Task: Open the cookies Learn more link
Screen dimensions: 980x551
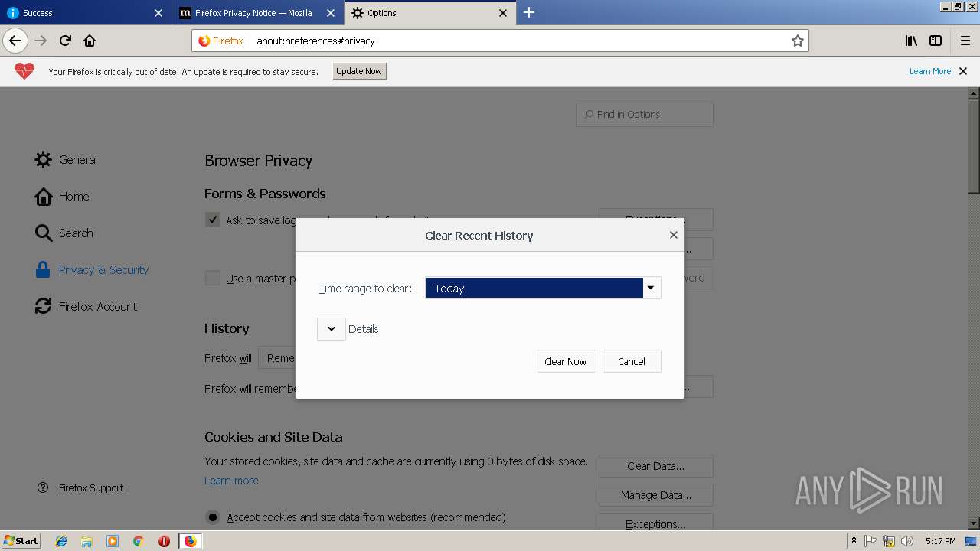Action: coord(231,481)
